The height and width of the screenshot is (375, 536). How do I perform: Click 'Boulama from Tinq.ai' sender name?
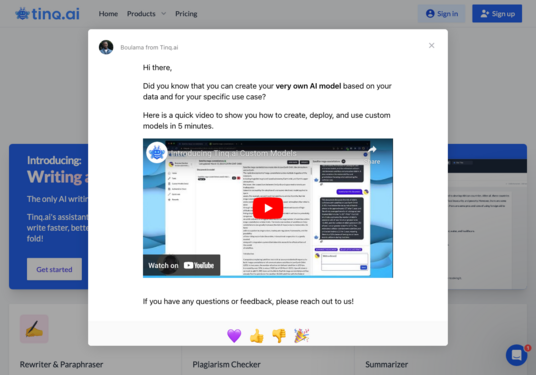click(149, 48)
